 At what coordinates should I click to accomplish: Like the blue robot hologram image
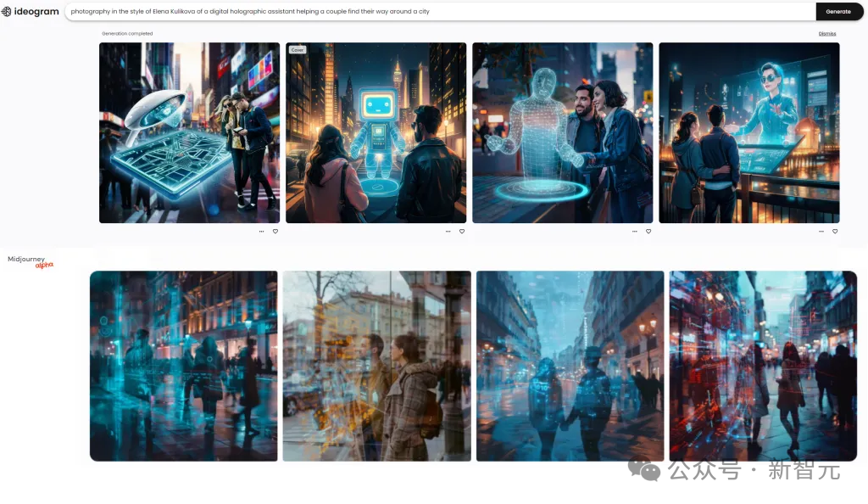(462, 231)
